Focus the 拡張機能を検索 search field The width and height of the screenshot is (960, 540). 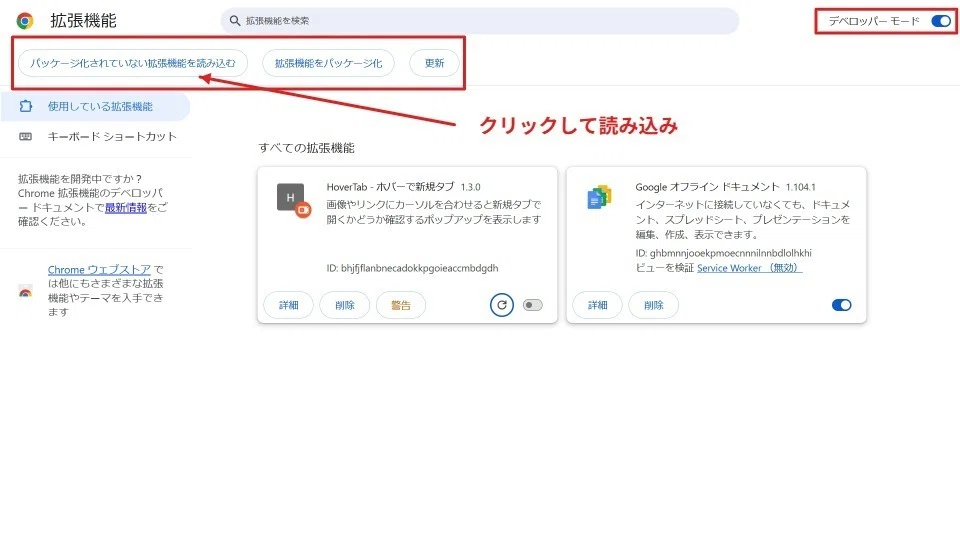pyautogui.click(x=480, y=21)
